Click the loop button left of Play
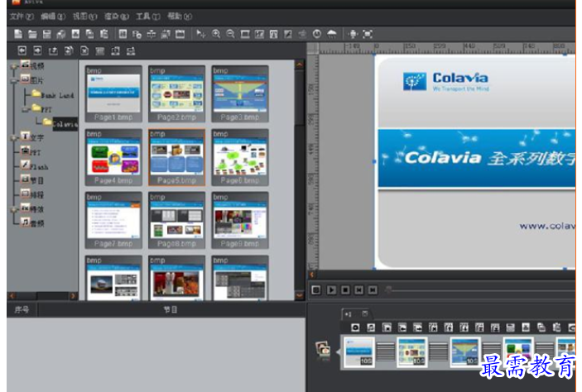This screenshot has height=392, width=582. [316, 289]
